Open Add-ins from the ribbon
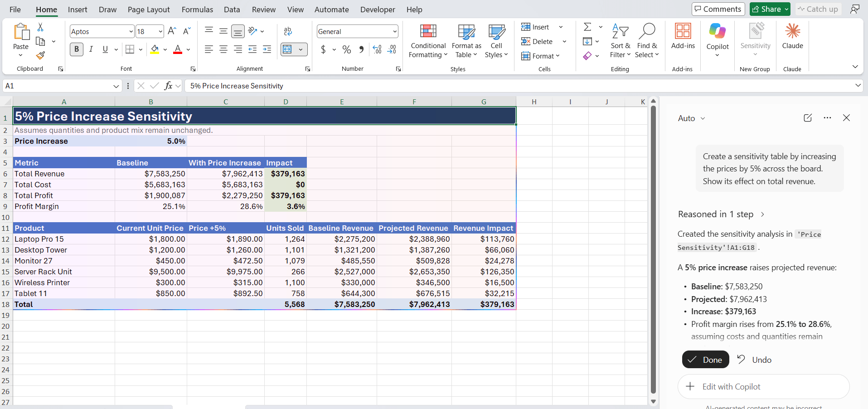Image resolution: width=868 pixels, height=409 pixels. (683, 36)
